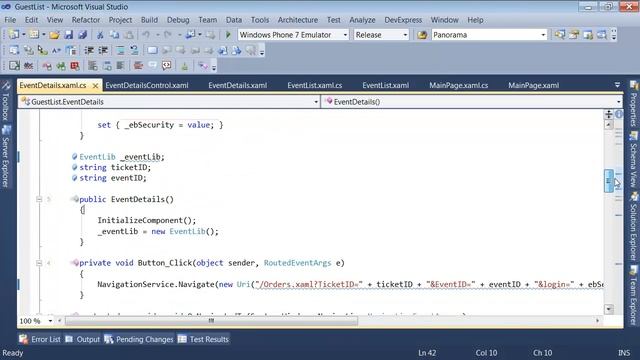
Task: Click the horizontal scrollbar thumb
Action: click(211, 321)
